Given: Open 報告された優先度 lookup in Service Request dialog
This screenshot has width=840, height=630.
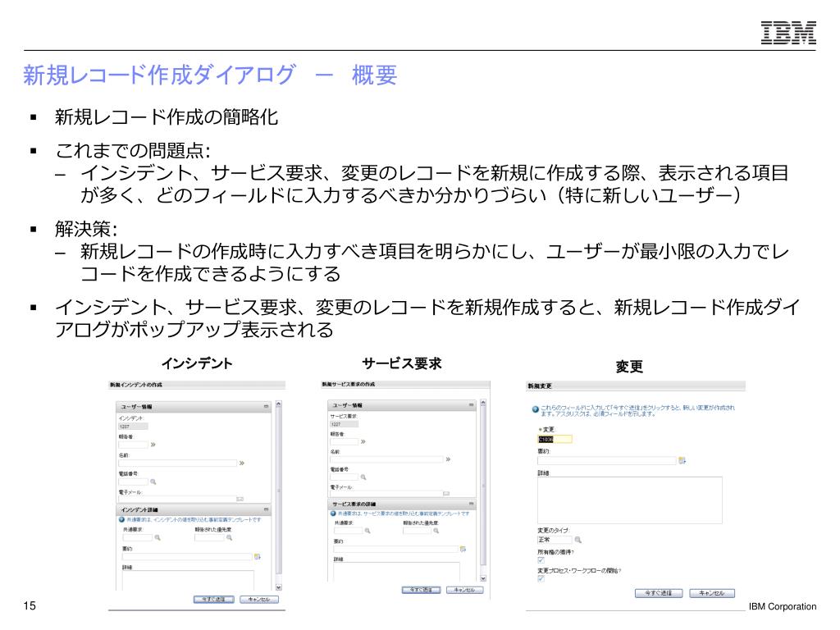Looking at the screenshot, I should 436,531.
